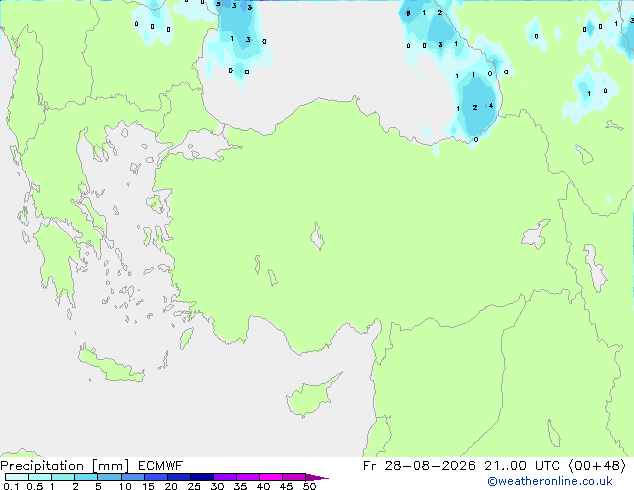The height and width of the screenshot is (490, 634).
Task: Select the 10–15 mm legend color swatch
Action: pyautogui.click(x=132, y=477)
